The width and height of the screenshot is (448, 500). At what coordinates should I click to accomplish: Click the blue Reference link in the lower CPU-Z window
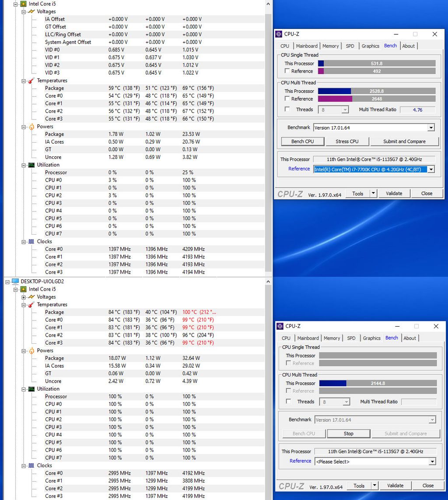coord(300,461)
